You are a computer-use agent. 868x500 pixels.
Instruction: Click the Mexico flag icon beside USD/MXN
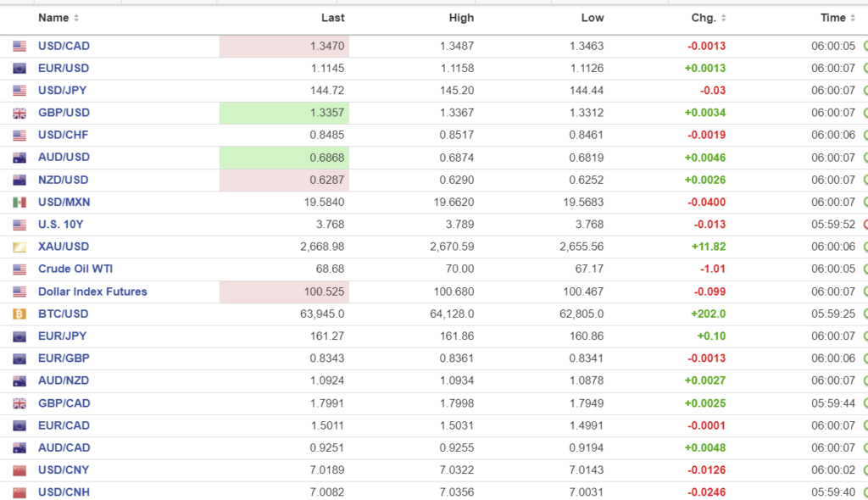19,203
